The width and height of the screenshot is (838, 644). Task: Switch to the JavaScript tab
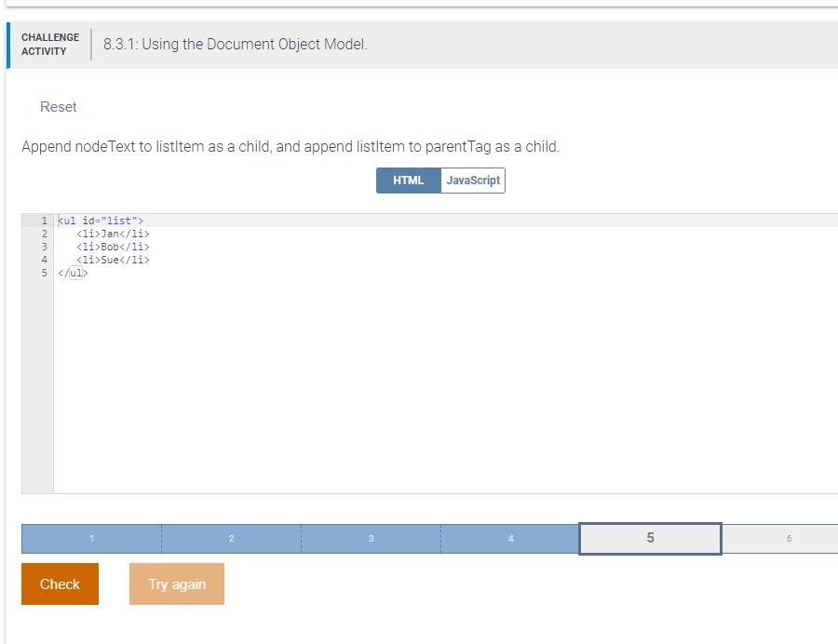[x=472, y=180]
